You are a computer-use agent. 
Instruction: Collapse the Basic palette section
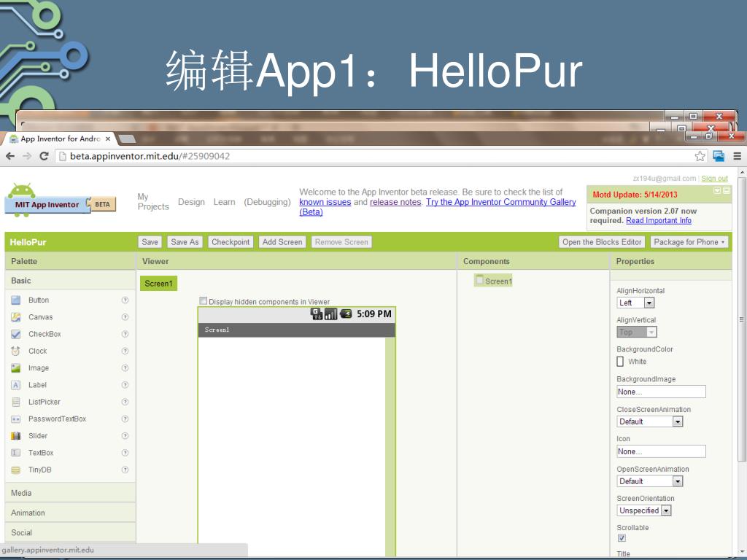click(x=71, y=281)
